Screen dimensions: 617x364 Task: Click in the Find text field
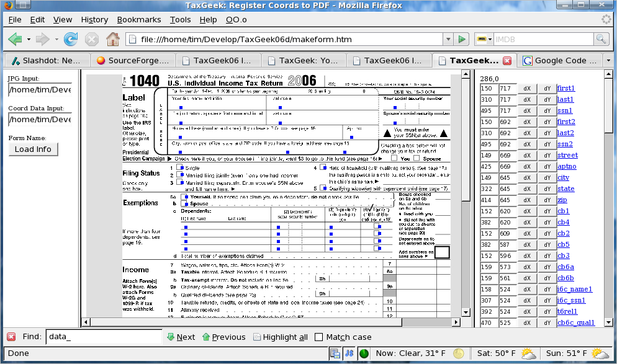pos(102,337)
